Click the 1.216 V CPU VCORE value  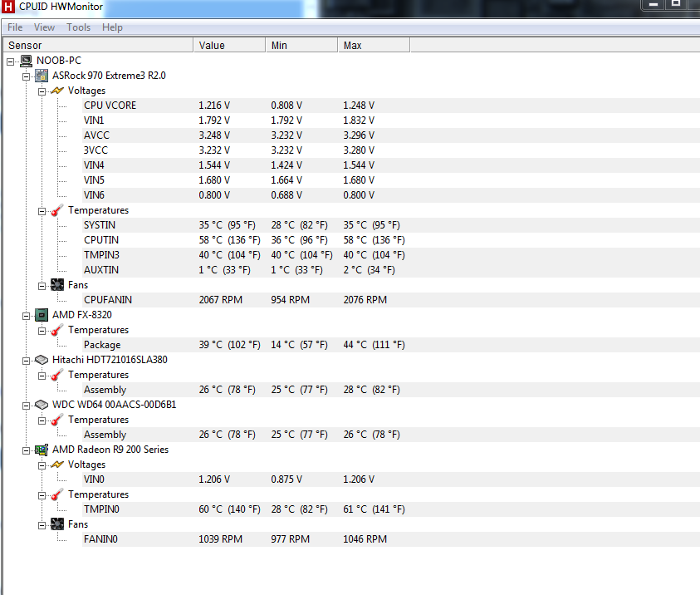pos(214,106)
